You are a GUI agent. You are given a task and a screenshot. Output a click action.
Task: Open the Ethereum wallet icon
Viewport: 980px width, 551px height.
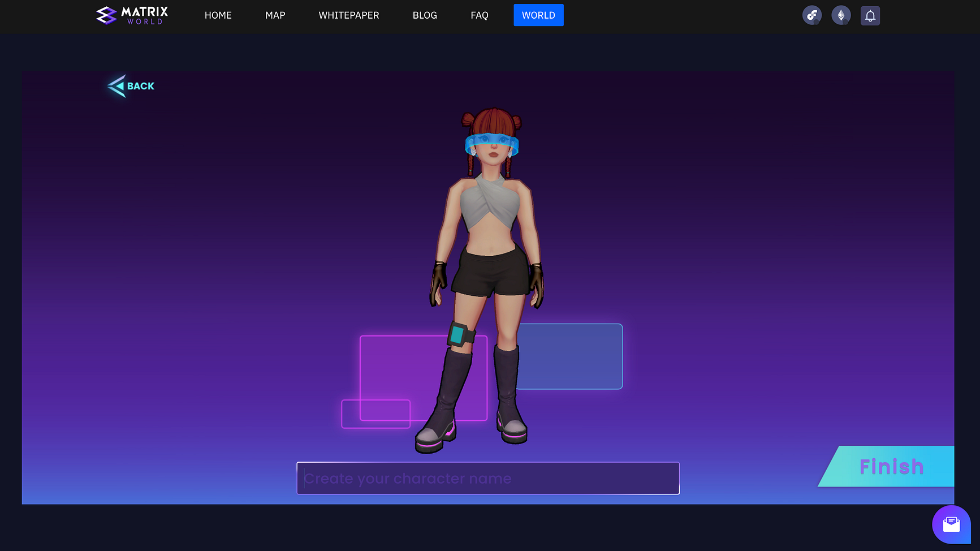point(841,15)
